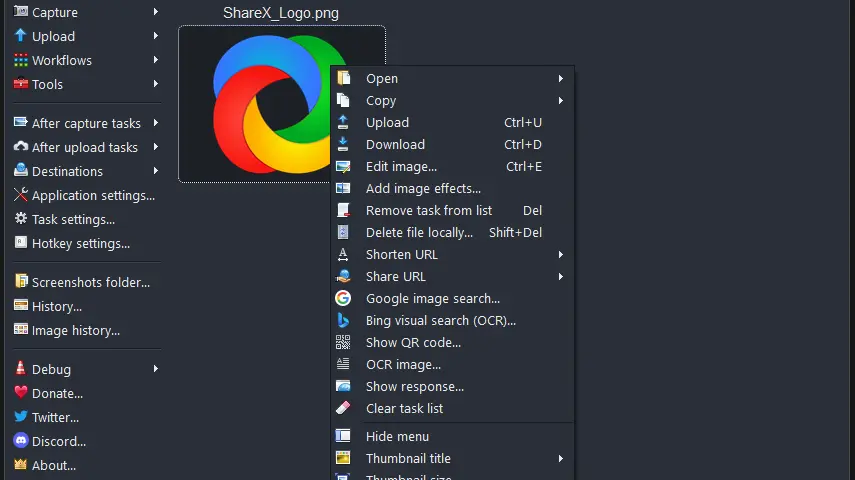Expand the Workflows submenu arrow
Viewport: 855px width, 480px height.
click(156, 59)
